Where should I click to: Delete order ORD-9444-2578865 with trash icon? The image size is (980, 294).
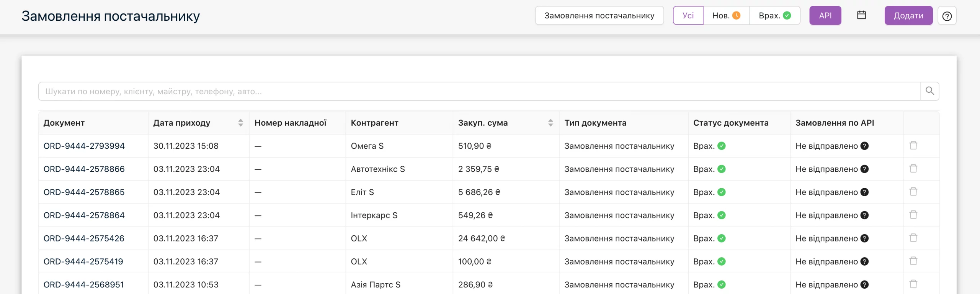[913, 192]
